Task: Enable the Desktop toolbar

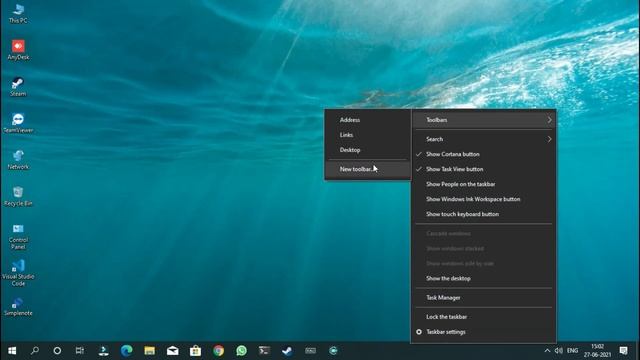Action: coord(367,150)
